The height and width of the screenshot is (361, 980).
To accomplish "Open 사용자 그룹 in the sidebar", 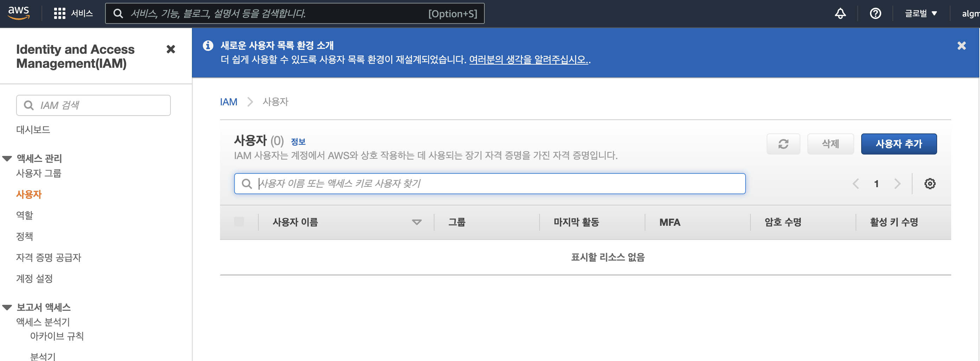I will (38, 173).
